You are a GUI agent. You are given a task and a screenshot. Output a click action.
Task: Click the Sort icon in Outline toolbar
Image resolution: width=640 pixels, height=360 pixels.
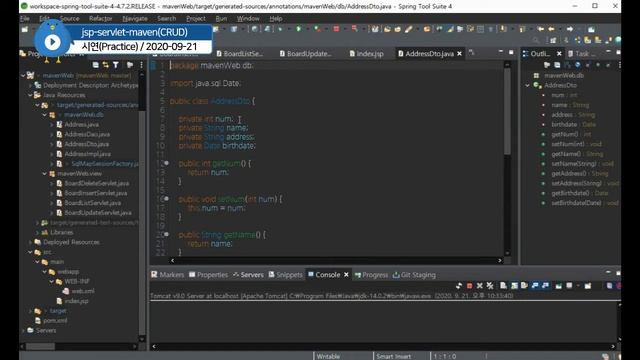568,65
